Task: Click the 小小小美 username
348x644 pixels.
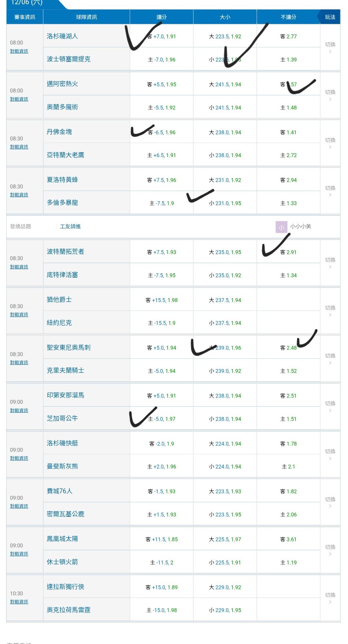Action: 300,226
